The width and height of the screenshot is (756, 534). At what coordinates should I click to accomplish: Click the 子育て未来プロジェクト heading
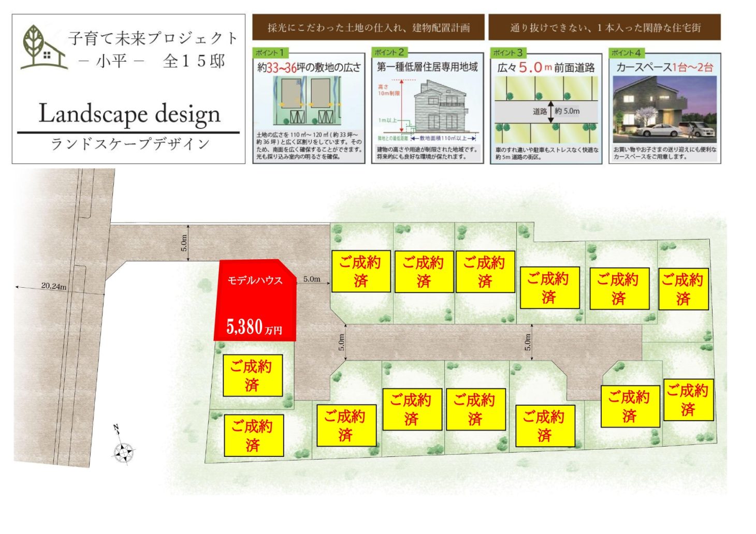pos(153,38)
